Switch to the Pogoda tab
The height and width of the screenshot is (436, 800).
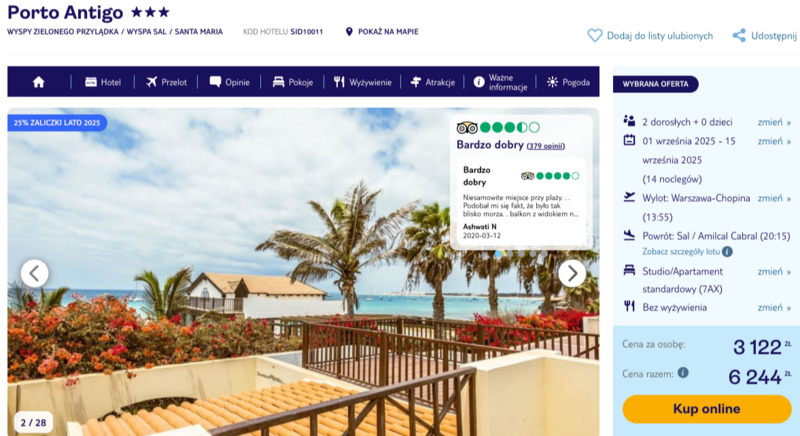(568, 82)
